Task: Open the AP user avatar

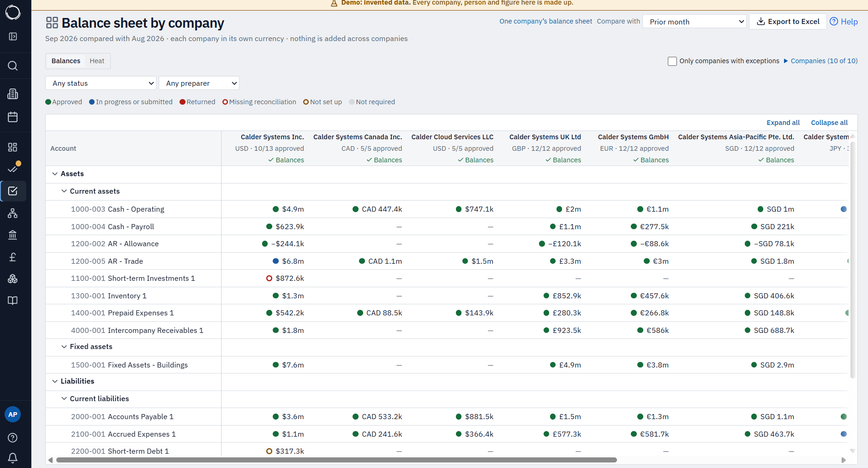Action: 13,415
